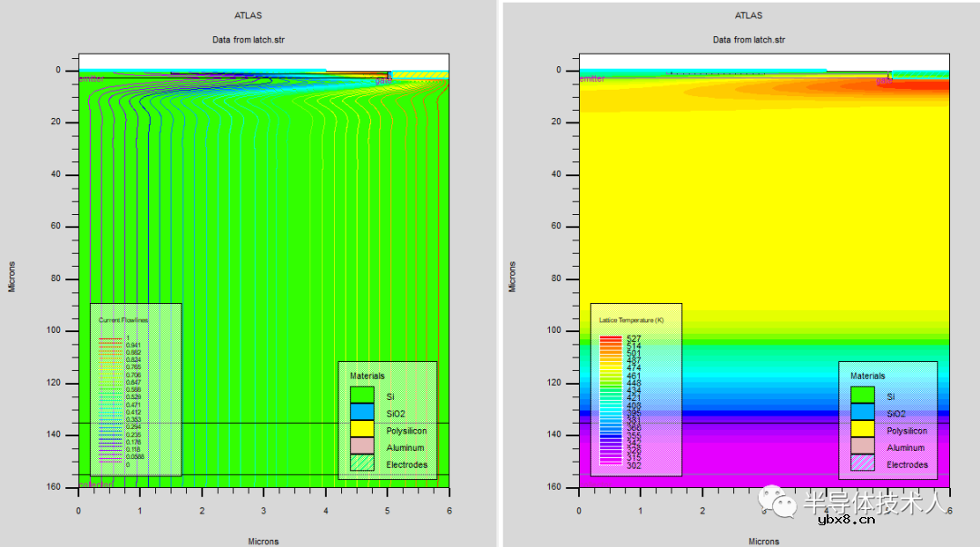This screenshot has height=547, width=980.
Task: Select the hatched Electrodes swatch in left legend
Action: pos(362,464)
